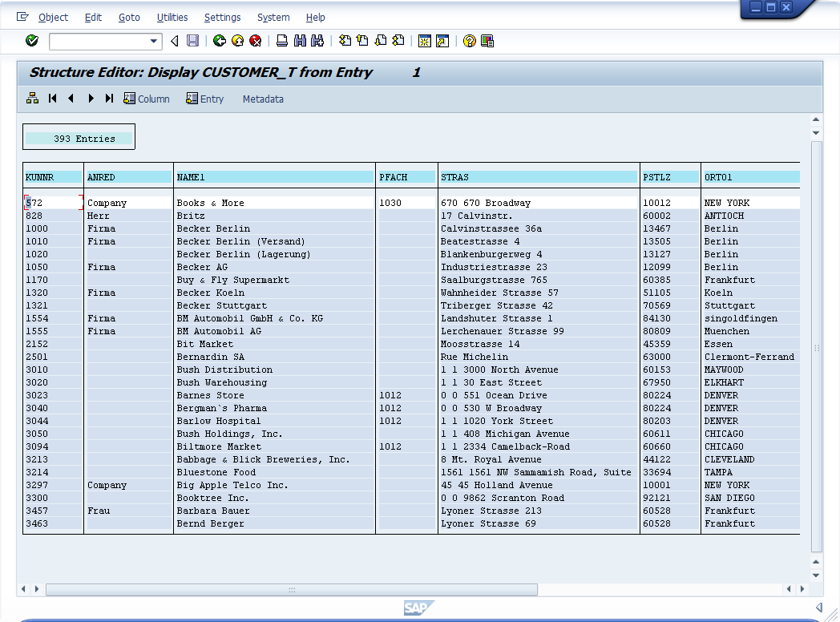Open the Goto menu
This screenshot has width=840, height=622.
click(x=129, y=18)
